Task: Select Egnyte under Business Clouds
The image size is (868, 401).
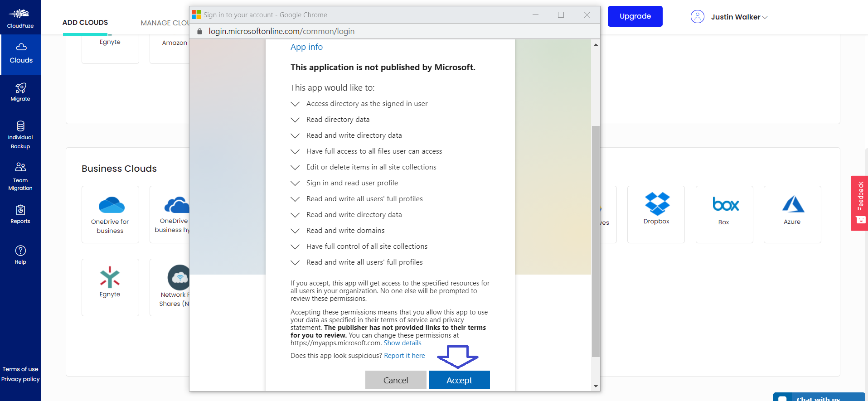Action: click(x=110, y=287)
